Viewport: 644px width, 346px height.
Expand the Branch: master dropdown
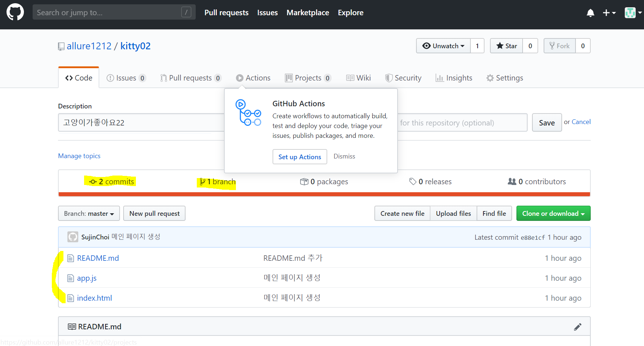89,214
